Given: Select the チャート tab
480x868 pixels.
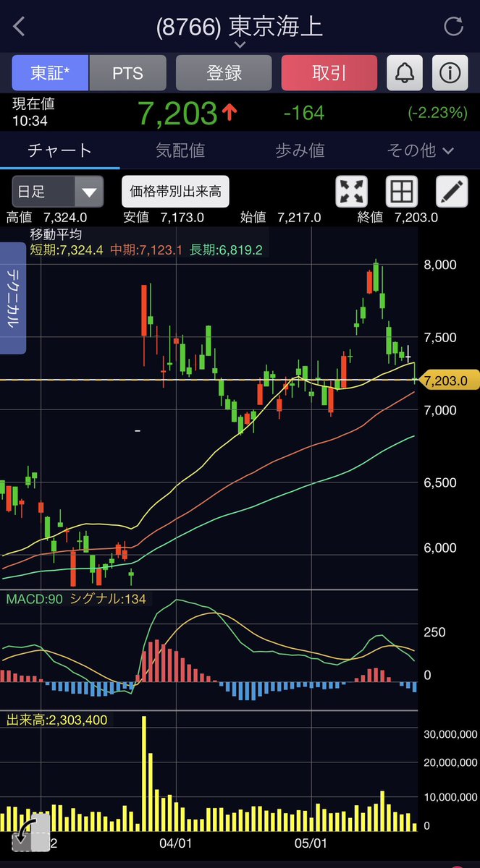Looking at the screenshot, I should pos(59,150).
